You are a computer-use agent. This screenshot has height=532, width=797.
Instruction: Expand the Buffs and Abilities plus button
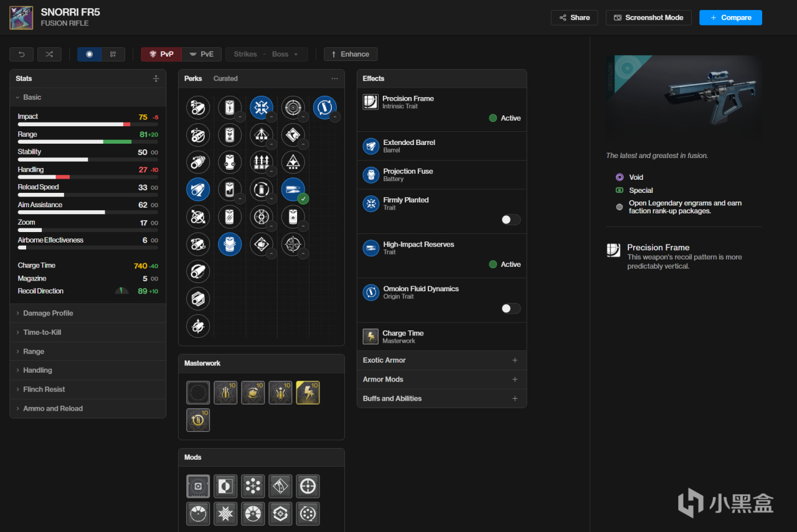(x=515, y=399)
